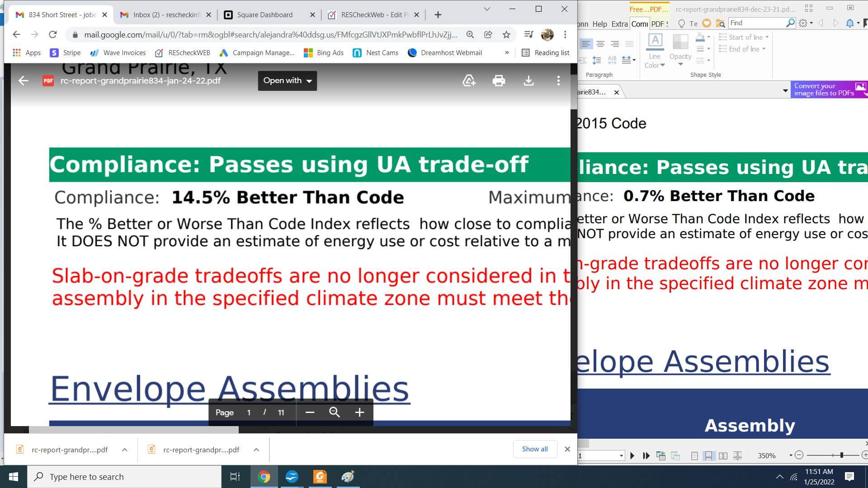Click Show all downloads button
Viewport: 868px width, 488px height.
point(535,449)
